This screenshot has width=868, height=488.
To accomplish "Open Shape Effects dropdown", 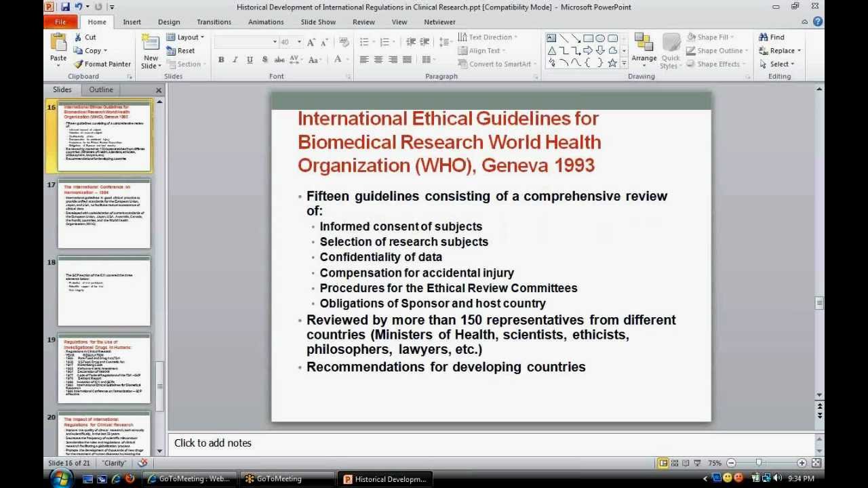I will (717, 64).
